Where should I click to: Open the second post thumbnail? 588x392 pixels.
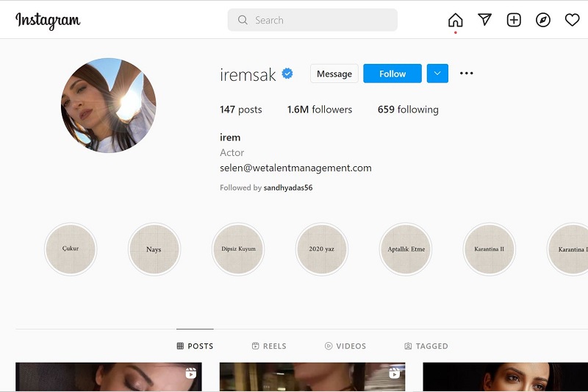[312, 377]
